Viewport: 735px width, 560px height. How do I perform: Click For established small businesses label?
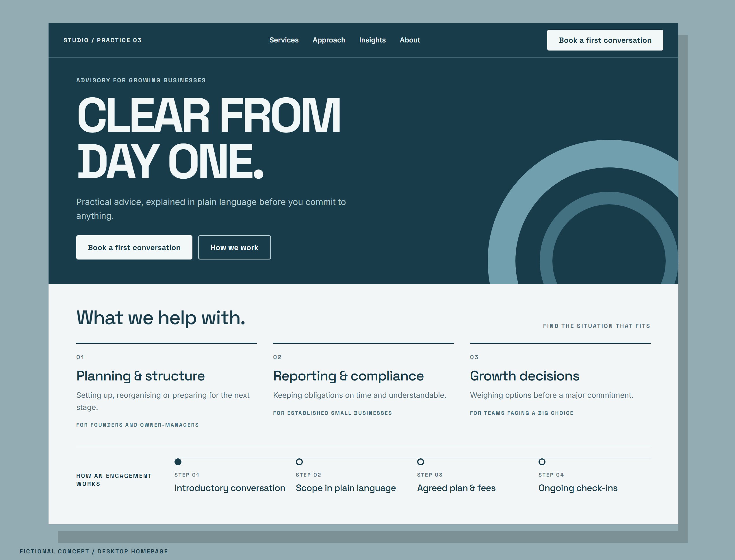[x=333, y=413]
